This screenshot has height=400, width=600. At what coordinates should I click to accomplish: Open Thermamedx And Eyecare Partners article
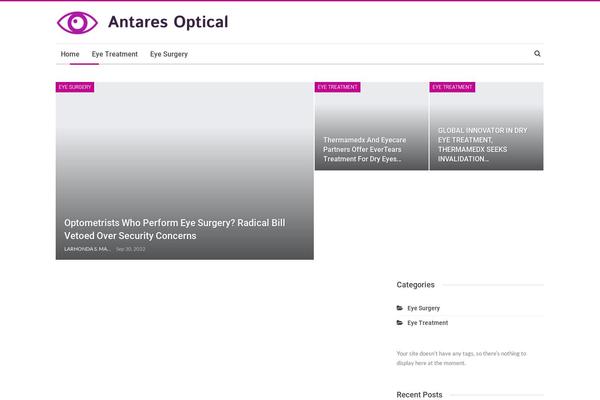(364, 149)
